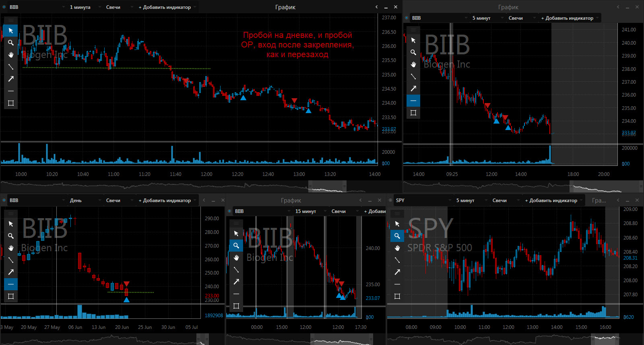Open the 15 минут timeframe dropdown
Viewport: 644px width, 345px height.
coord(310,211)
